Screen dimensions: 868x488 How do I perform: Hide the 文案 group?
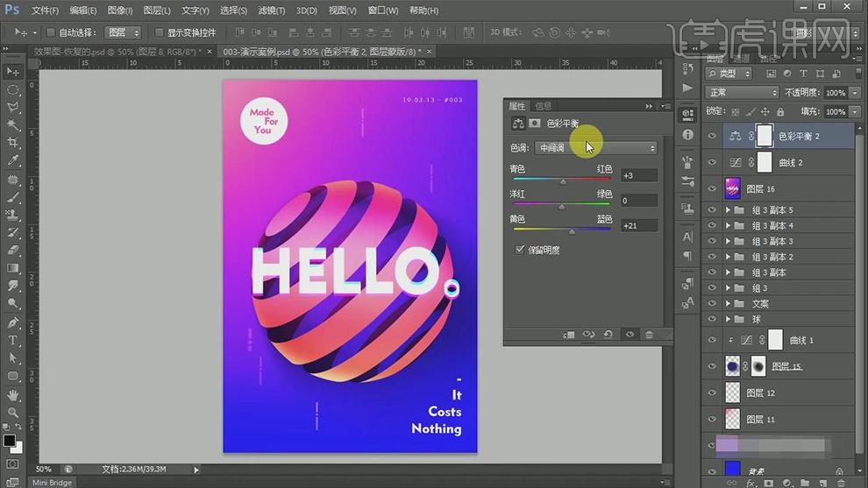click(x=712, y=303)
